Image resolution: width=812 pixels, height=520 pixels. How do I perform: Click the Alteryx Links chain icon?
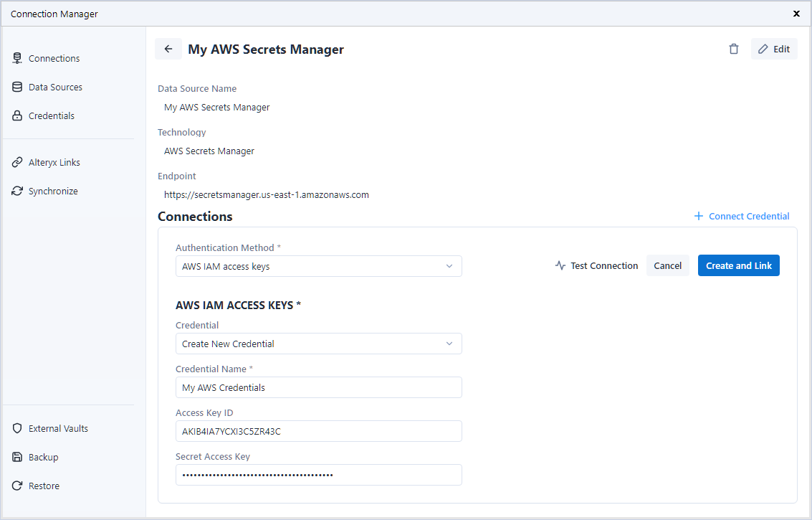point(17,163)
